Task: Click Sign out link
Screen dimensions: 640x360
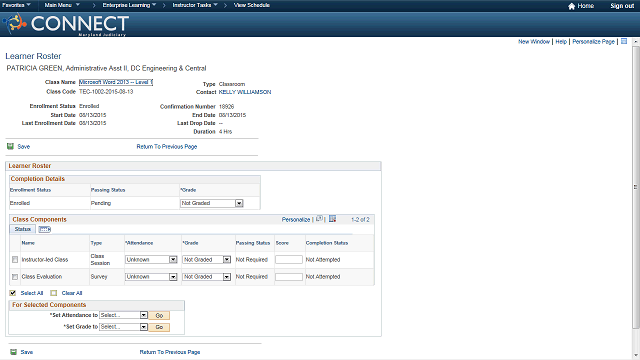Action: [622, 6]
